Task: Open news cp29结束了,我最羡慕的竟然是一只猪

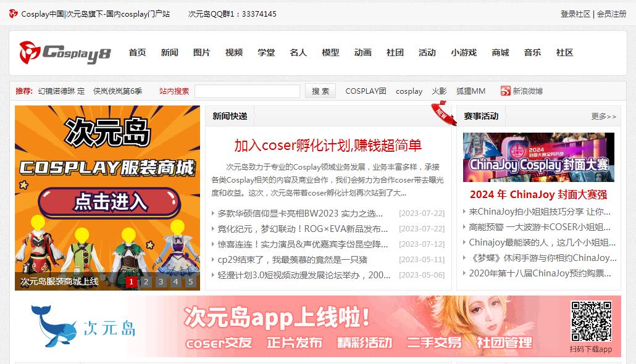Action: tap(292, 259)
